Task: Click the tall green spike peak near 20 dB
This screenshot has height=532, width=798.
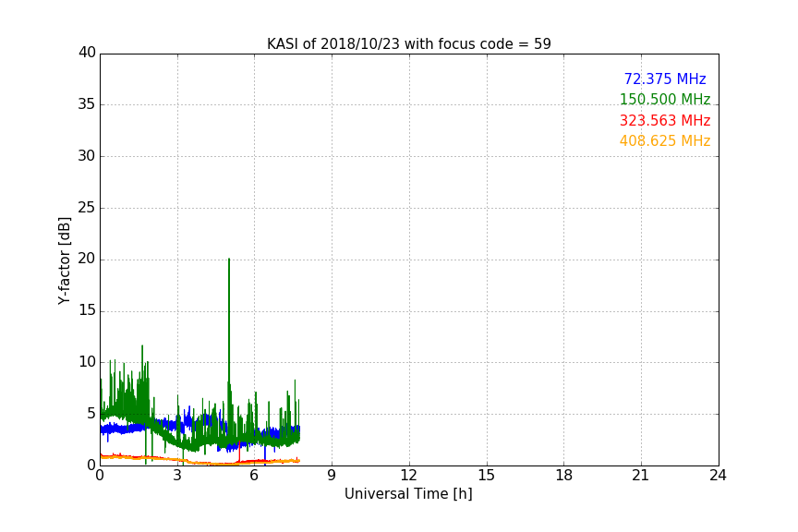Action: [x=229, y=260]
